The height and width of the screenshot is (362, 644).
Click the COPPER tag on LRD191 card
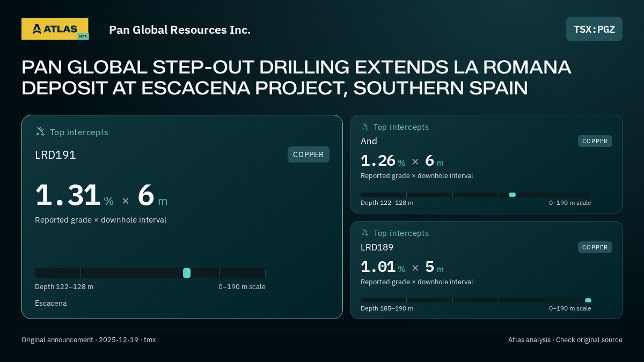(x=309, y=154)
